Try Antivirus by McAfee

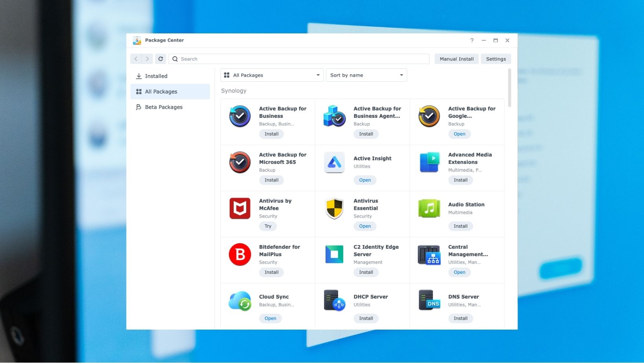click(268, 226)
